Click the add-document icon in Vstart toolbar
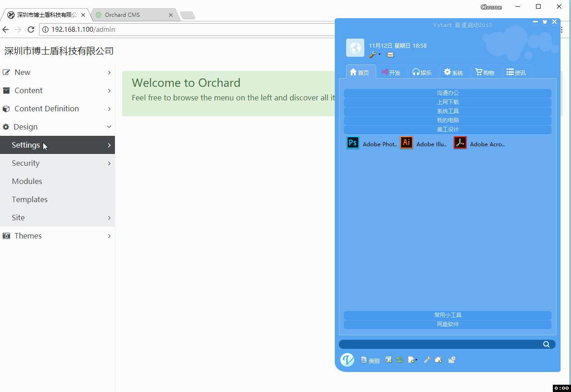The height and width of the screenshot is (392, 571). [x=412, y=359]
